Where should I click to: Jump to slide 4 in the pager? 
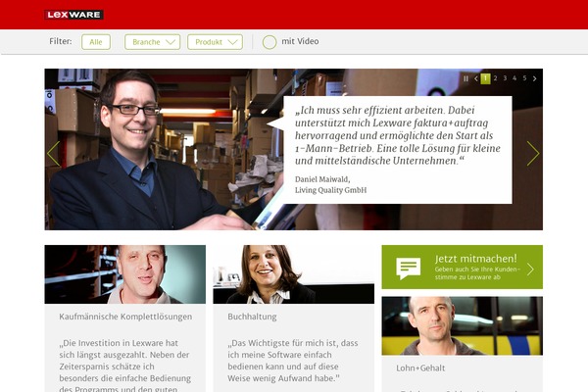click(x=514, y=78)
